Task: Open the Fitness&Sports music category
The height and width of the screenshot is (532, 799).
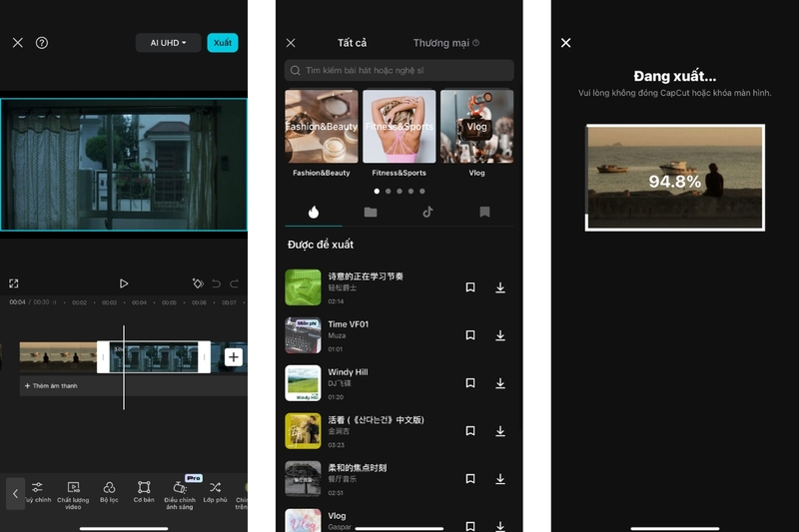Action: pyautogui.click(x=399, y=134)
